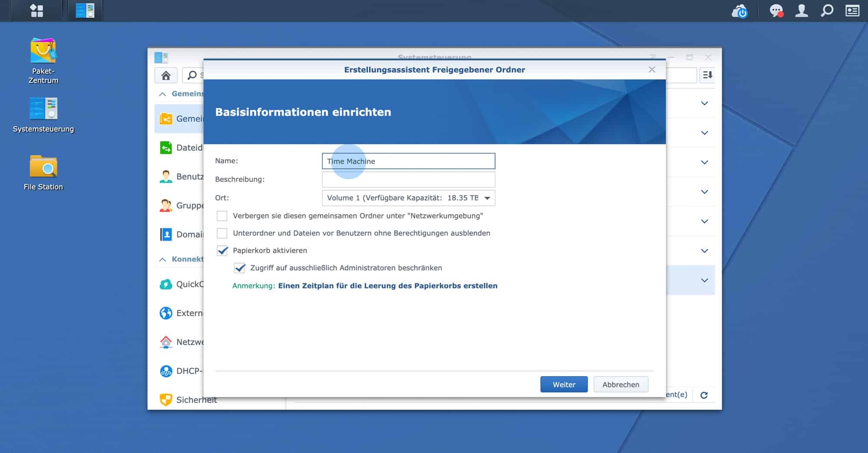Uncheck Papierkorb aktivieren

tap(222, 251)
